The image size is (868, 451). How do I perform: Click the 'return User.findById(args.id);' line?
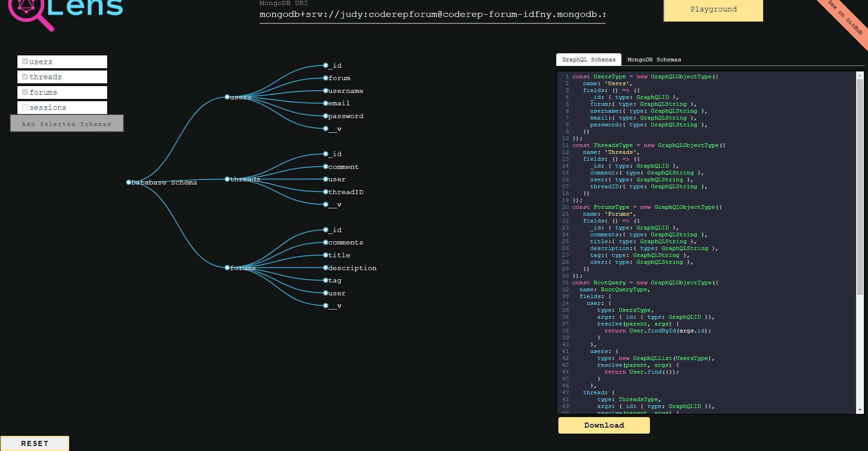pyautogui.click(x=658, y=331)
